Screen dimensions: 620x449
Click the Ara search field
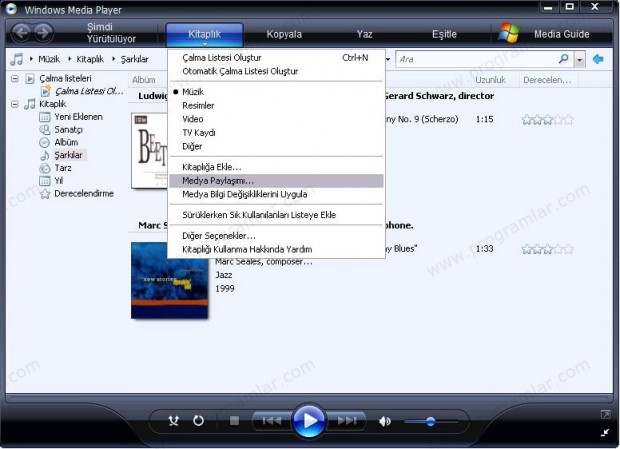point(476,59)
